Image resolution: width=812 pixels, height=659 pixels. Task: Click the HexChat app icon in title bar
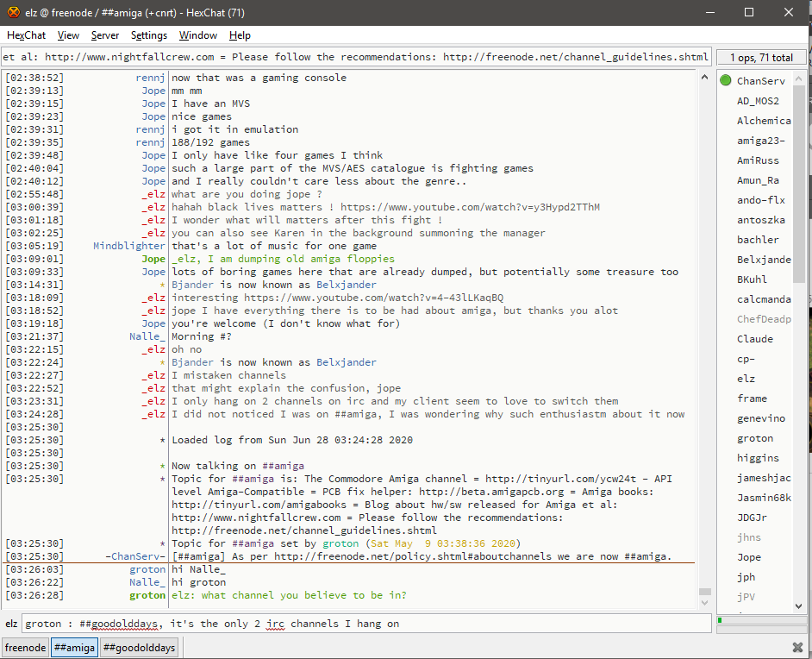coord(14,12)
